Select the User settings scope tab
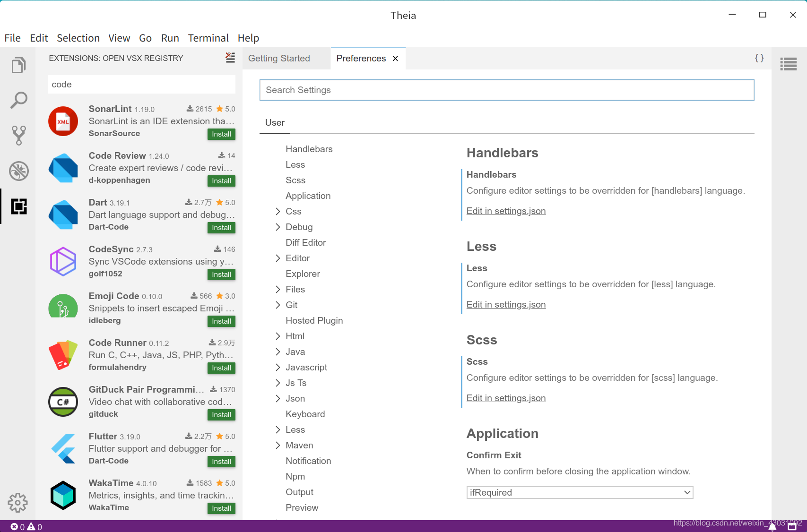 tap(275, 123)
